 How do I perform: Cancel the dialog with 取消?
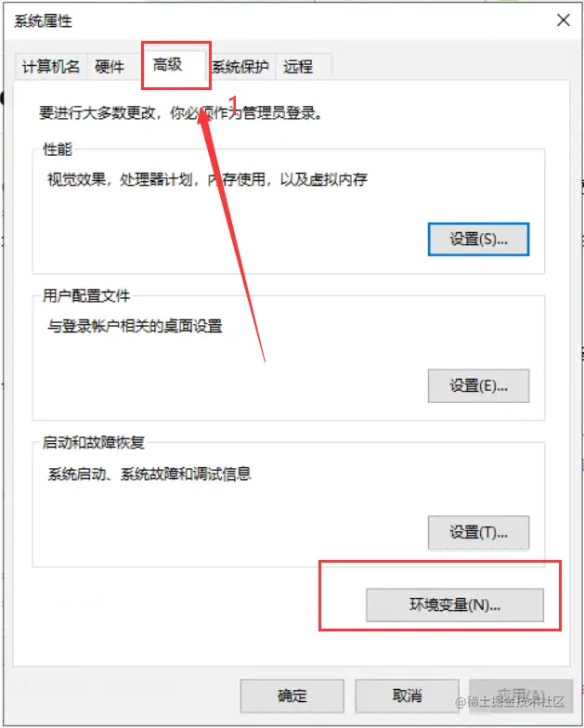(x=407, y=696)
